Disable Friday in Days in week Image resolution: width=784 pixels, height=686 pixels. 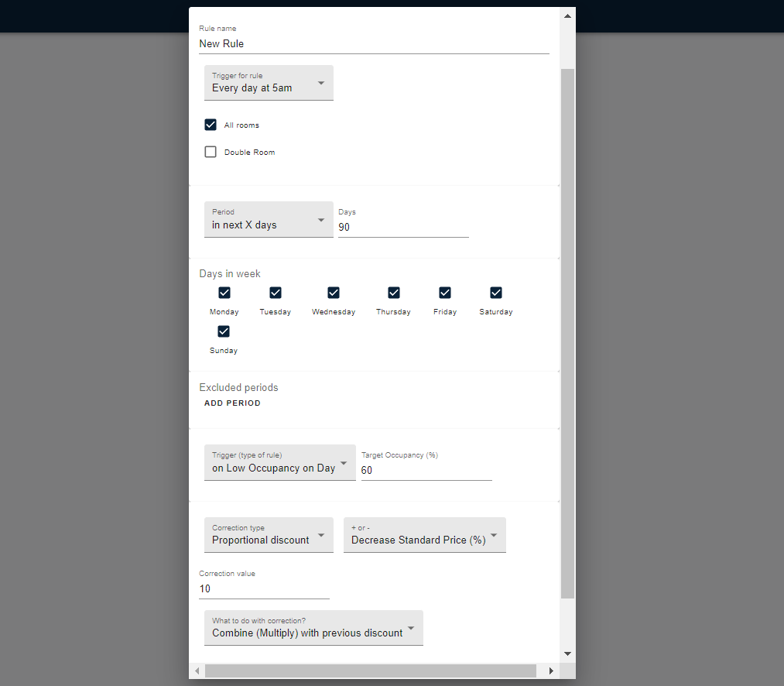pyautogui.click(x=444, y=293)
